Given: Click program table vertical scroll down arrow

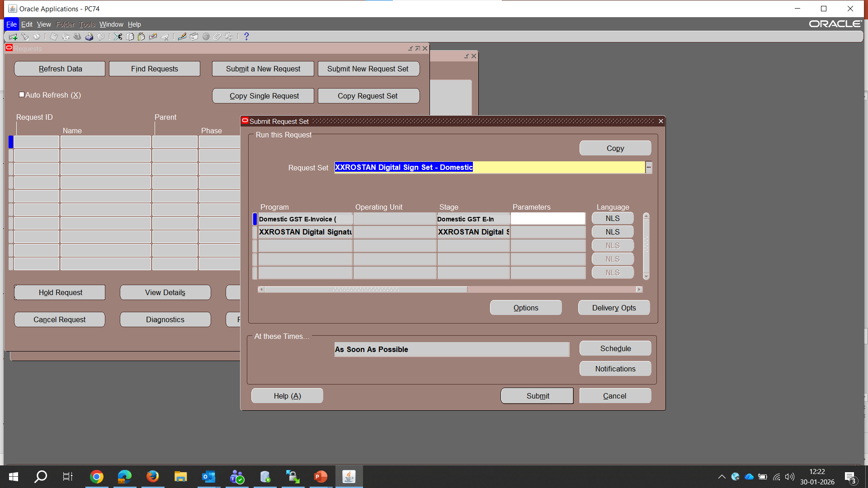Looking at the screenshot, I should 646,277.
